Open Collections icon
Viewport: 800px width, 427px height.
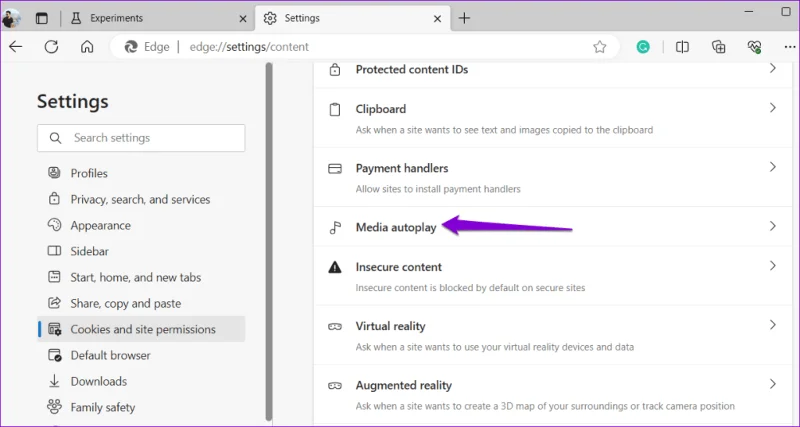click(x=718, y=47)
